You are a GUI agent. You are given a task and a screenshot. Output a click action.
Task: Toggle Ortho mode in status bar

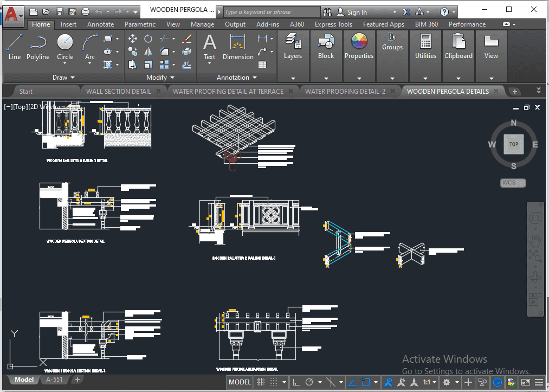[x=296, y=382]
